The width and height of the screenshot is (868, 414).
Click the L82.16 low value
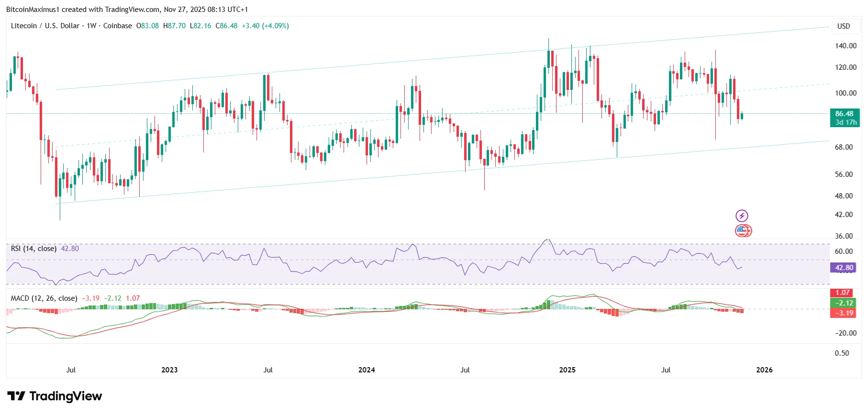200,26
